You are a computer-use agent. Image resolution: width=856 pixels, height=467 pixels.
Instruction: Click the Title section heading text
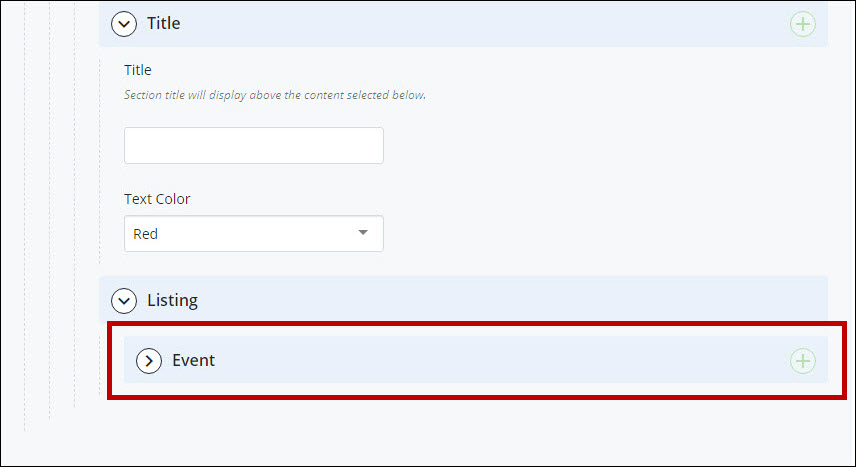[164, 23]
